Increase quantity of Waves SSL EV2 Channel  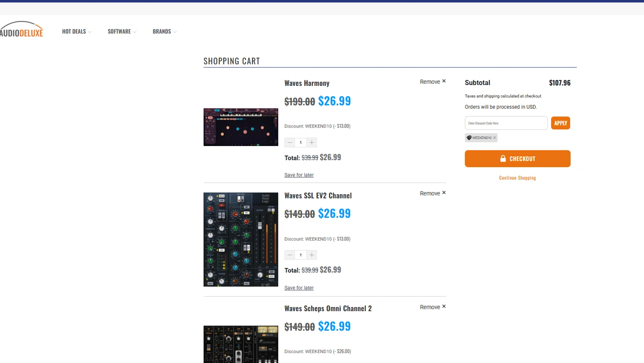312,255
